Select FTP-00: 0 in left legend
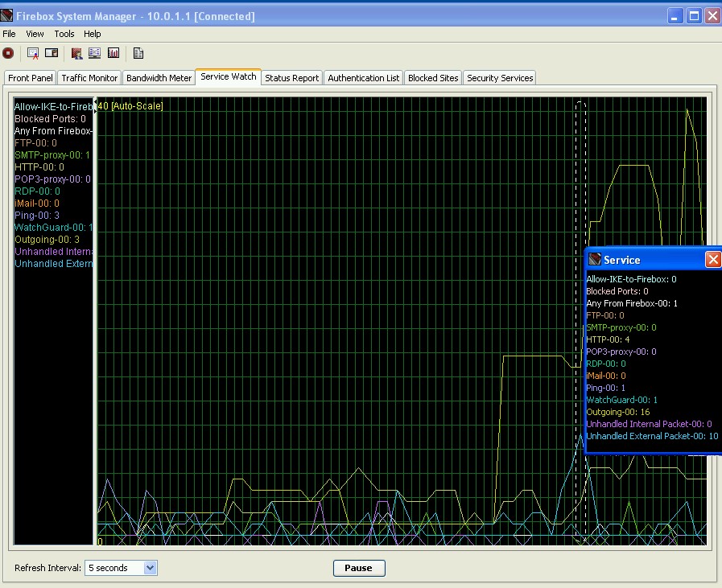 pos(36,142)
